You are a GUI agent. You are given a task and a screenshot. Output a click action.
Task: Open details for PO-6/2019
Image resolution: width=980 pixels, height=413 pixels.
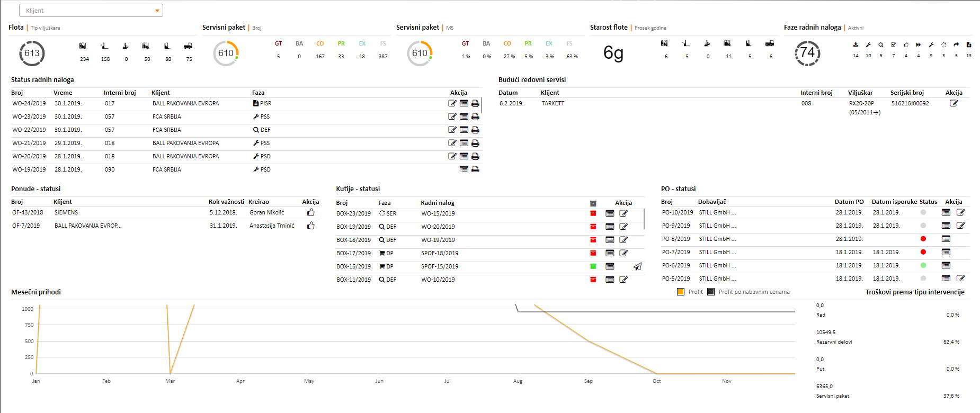click(x=946, y=265)
